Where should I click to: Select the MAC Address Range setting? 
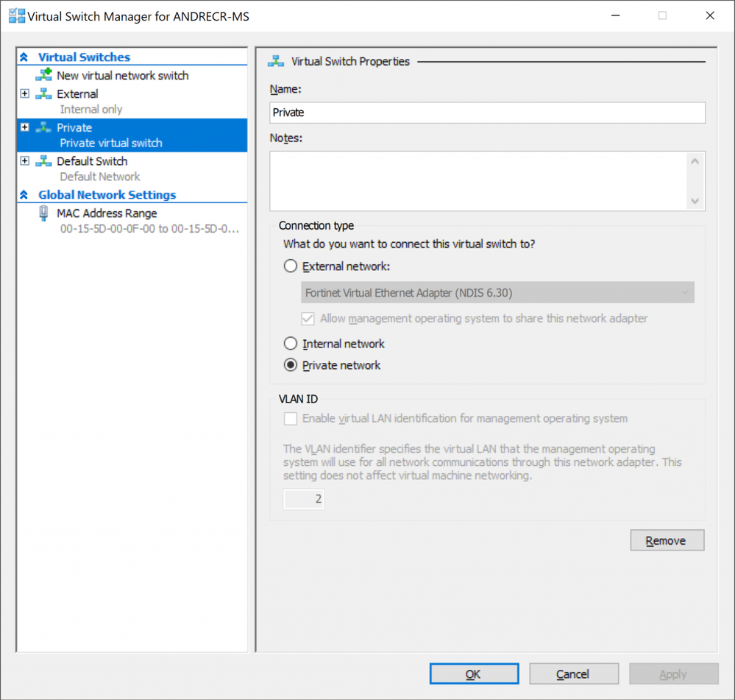pos(107,213)
